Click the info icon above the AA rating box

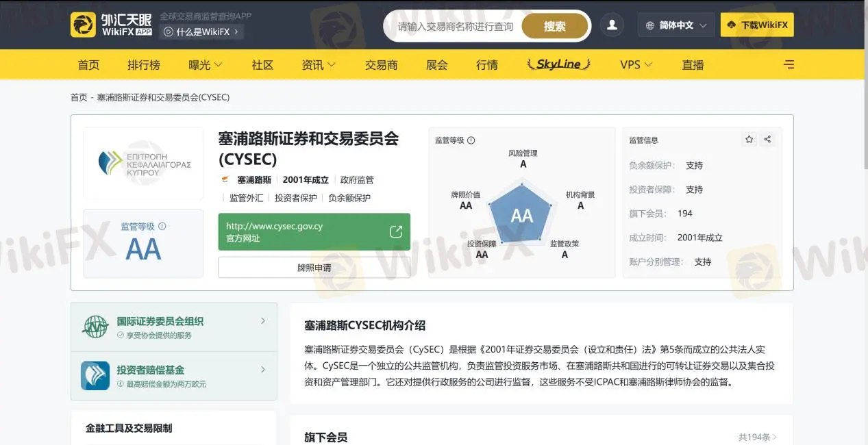tap(162, 226)
